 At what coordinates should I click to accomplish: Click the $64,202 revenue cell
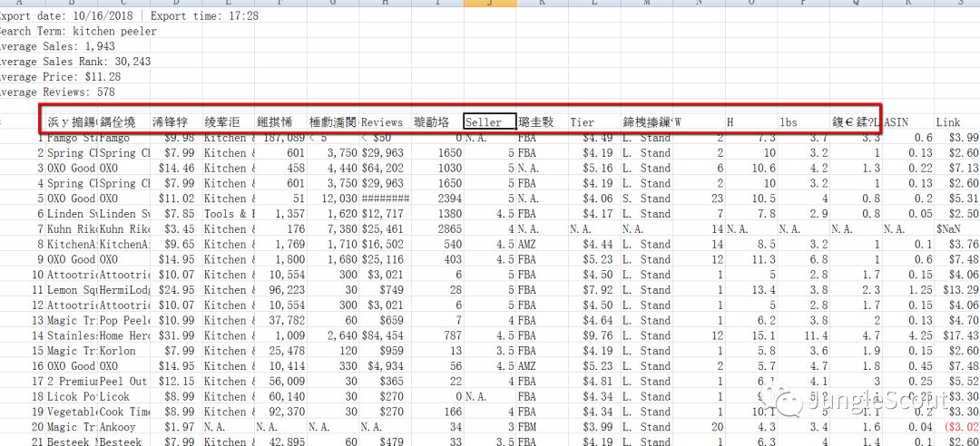[386, 168]
